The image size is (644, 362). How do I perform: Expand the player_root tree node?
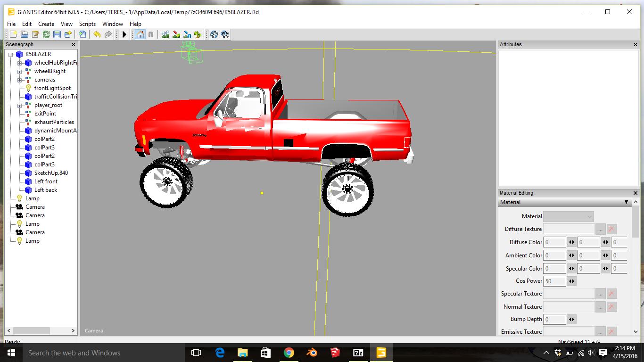click(x=20, y=105)
